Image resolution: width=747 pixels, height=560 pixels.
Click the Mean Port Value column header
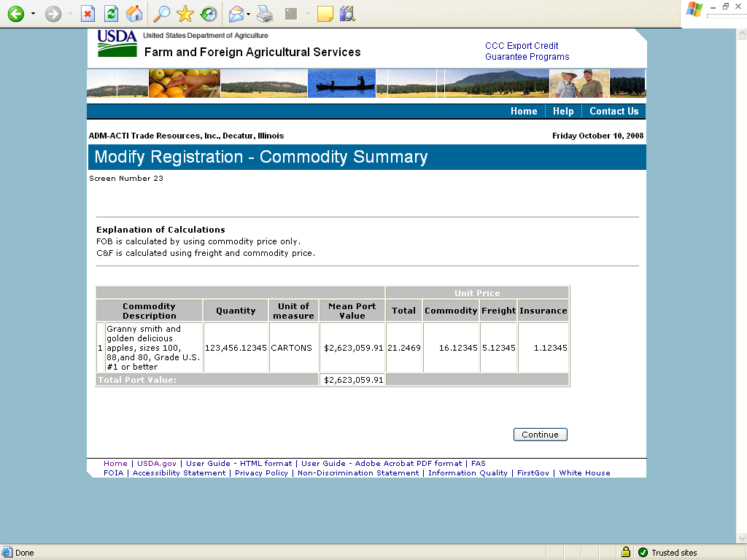tap(352, 311)
